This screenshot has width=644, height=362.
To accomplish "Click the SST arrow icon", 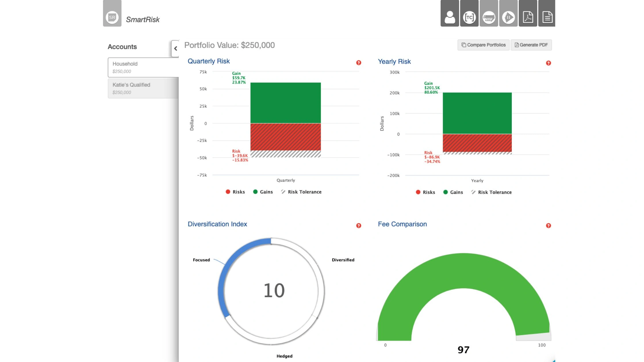I will pos(489,17).
